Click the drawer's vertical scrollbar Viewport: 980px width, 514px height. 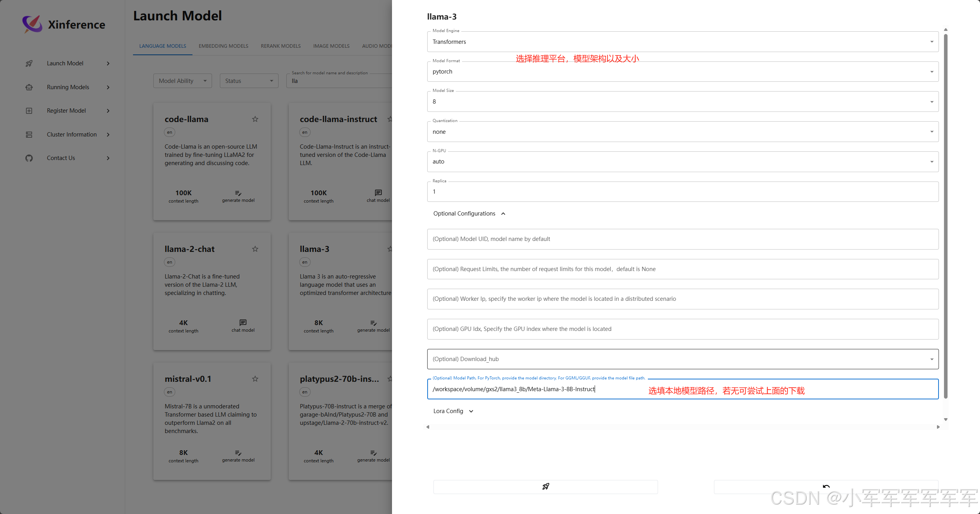[946, 216]
